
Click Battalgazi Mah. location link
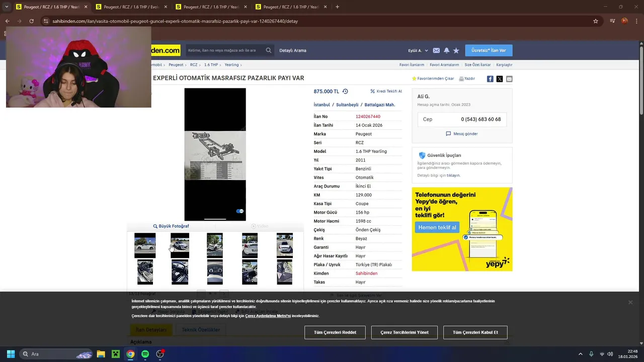pyautogui.click(x=380, y=105)
